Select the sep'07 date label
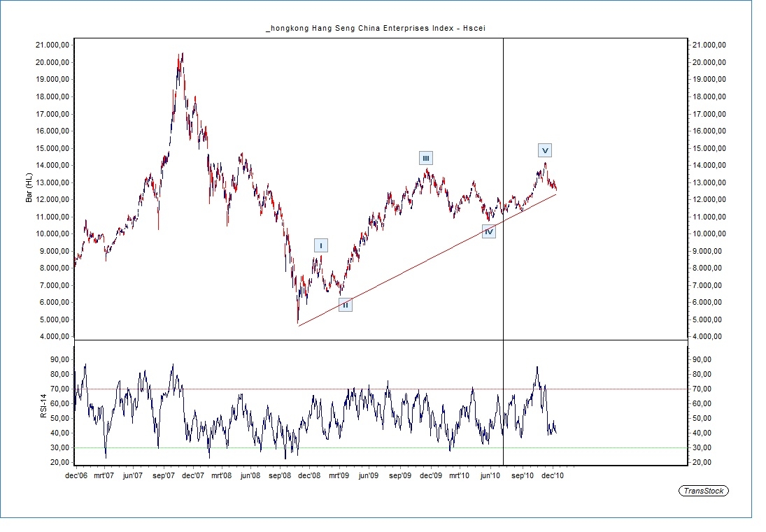 (x=164, y=475)
